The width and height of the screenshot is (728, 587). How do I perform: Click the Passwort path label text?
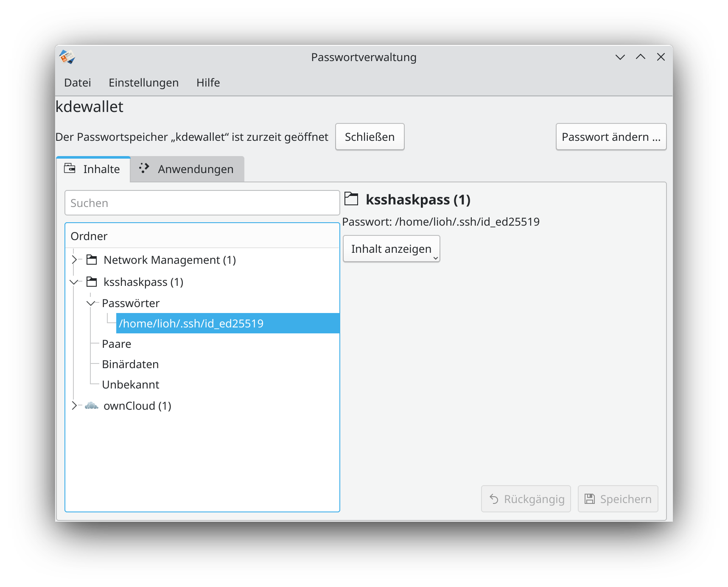[x=441, y=221]
